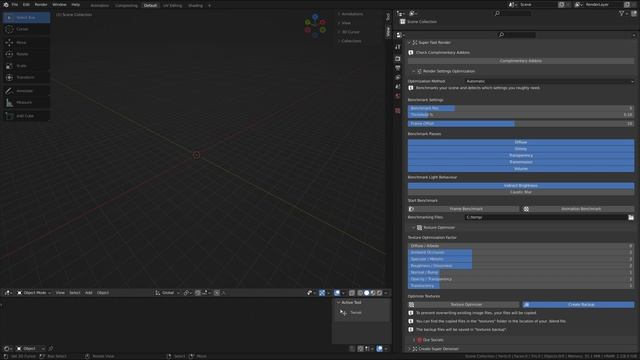Click the Benchmarking Files path field
The height and width of the screenshot is (360, 640).
[x=546, y=217]
